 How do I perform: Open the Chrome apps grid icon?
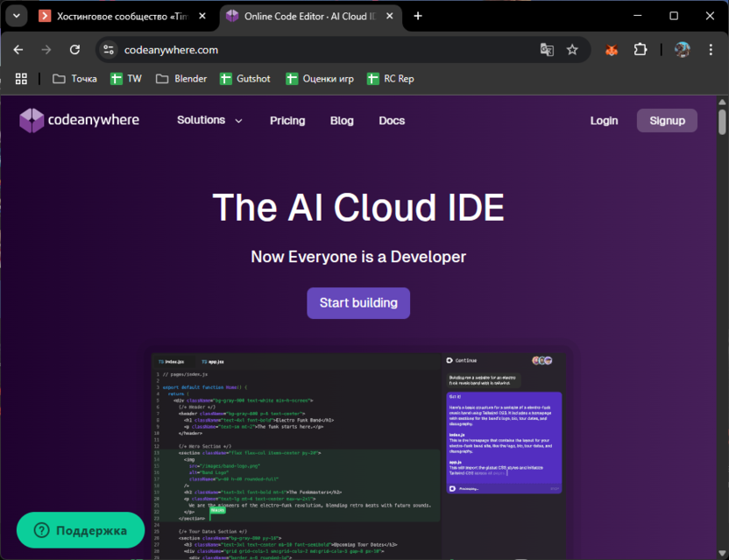point(22,79)
